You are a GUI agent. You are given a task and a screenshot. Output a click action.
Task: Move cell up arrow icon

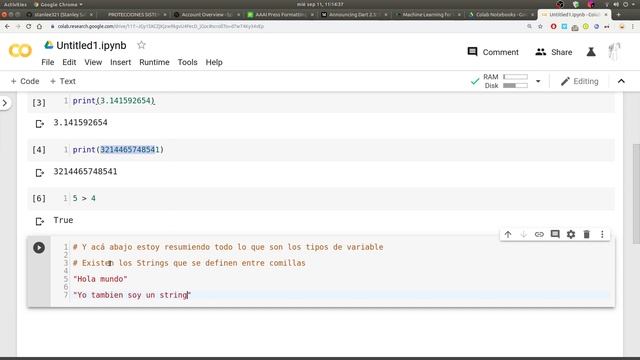508,234
